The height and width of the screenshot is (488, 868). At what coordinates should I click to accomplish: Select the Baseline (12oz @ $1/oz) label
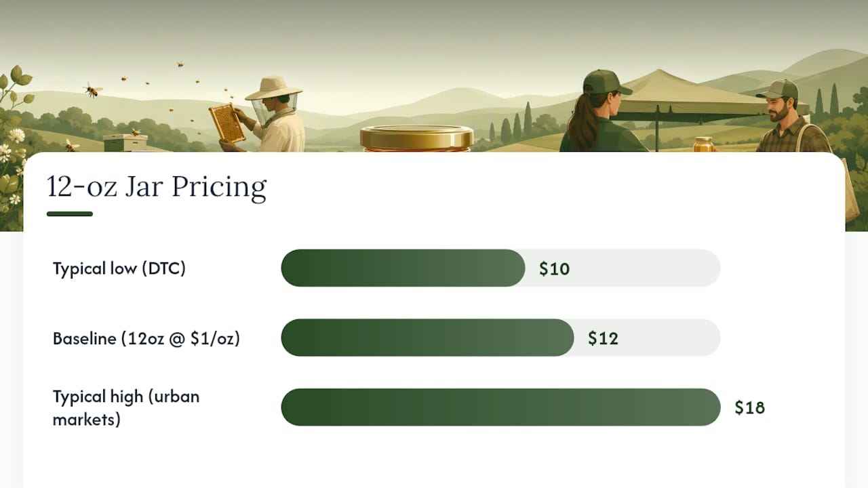click(146, 338)
